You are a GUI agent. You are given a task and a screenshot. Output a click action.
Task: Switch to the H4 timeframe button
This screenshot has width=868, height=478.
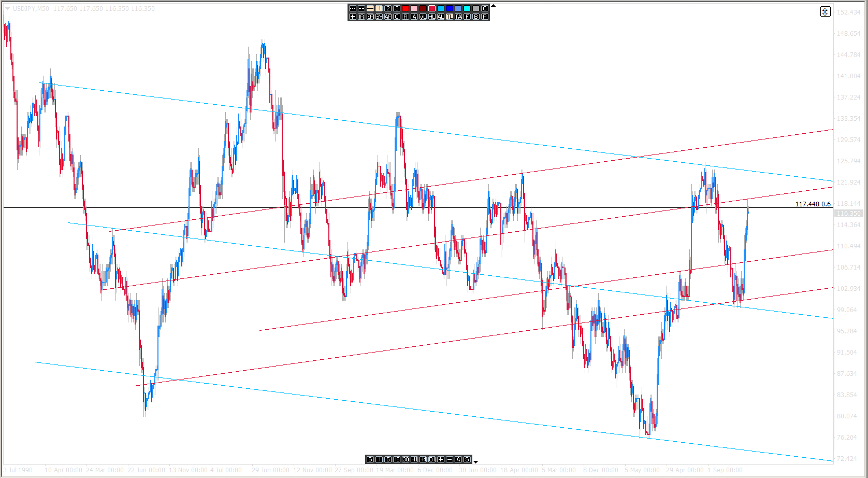(423, 459)
